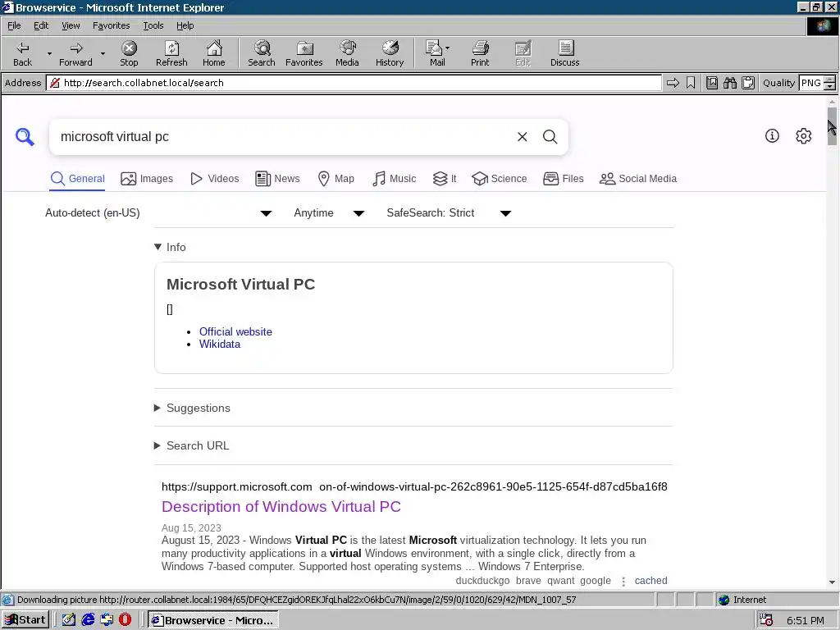Viewport: 840px width, 630px height.
Task: Switch to the Map tab
Action: click(x=336, y=178)
